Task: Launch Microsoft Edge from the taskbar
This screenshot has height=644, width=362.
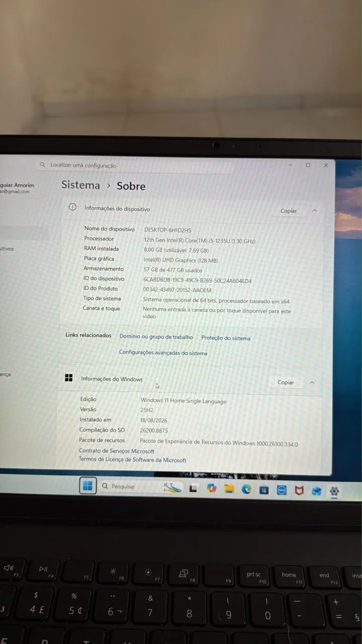Action: point(246,489)
